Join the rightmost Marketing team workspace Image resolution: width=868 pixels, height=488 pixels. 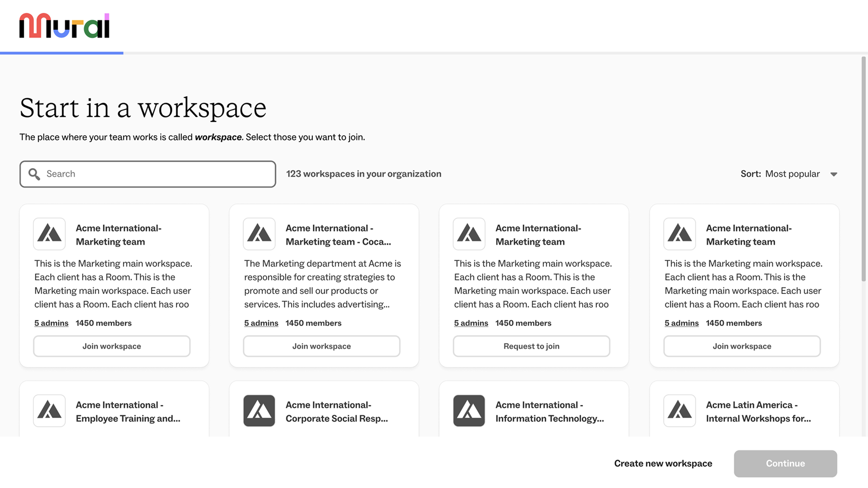(x=741, y=346)
